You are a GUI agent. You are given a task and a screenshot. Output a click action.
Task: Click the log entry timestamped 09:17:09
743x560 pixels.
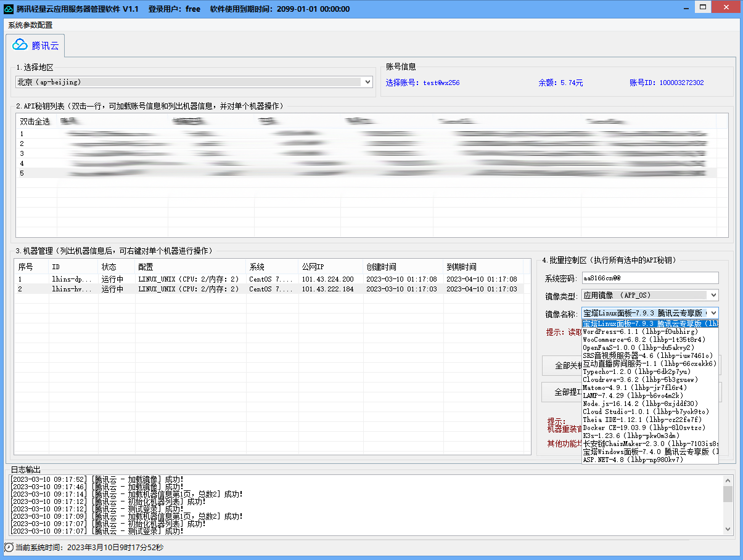click(127, 516)
